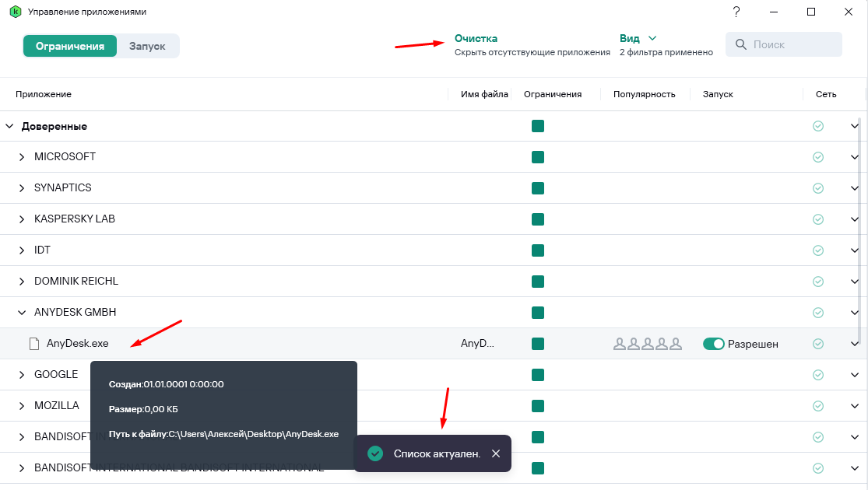Image resolution: width=868 pixels, height=490 pixels.
Task: Sort by the Запуск column header
Action: click(718, 94)
